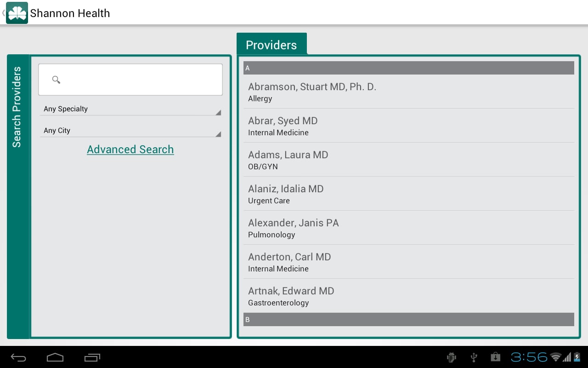Tap the 3:56 clock display

click(x=529, y=357)
